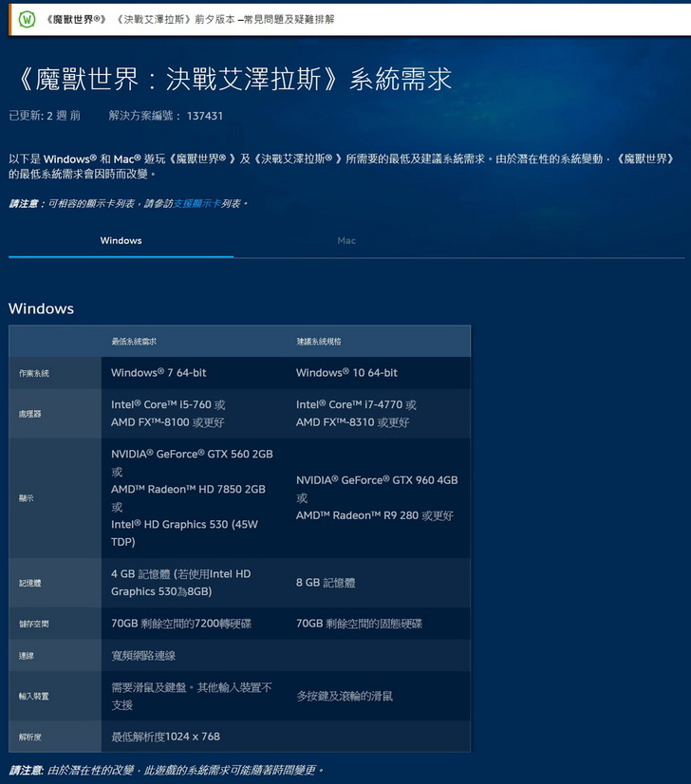Click the 最低系統需求 column header

[134, 342]
